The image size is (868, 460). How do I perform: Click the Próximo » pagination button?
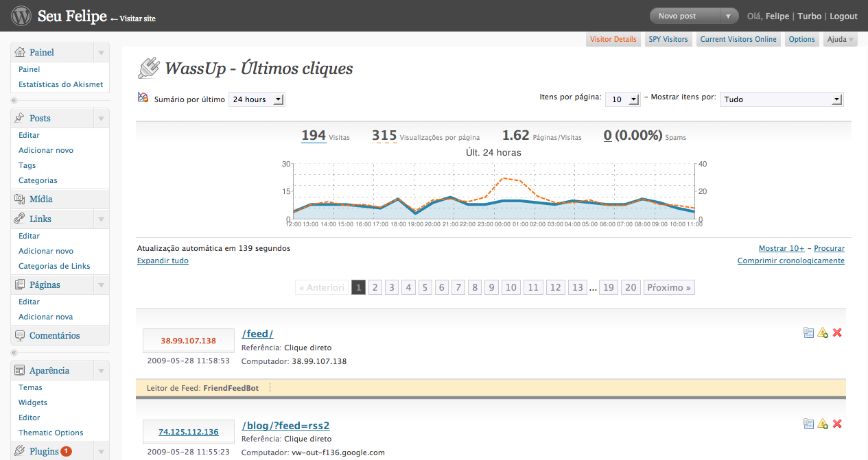tap(669, 287)
